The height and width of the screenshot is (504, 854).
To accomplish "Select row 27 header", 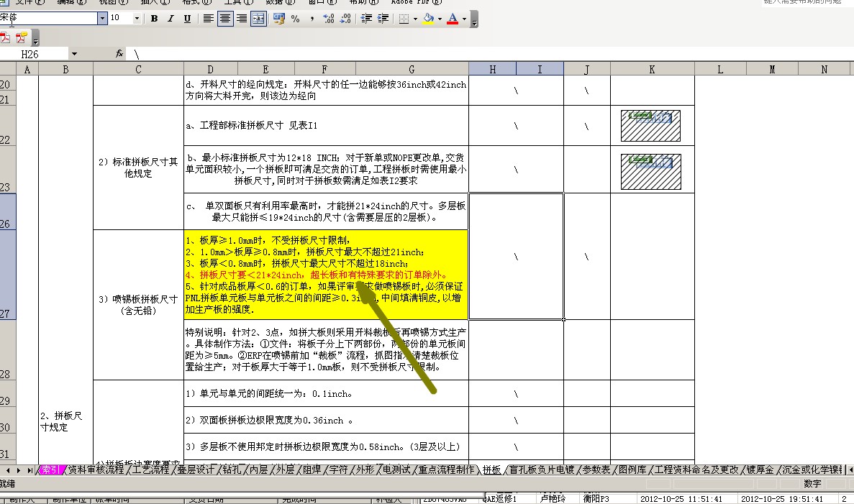I will (8, 275).
